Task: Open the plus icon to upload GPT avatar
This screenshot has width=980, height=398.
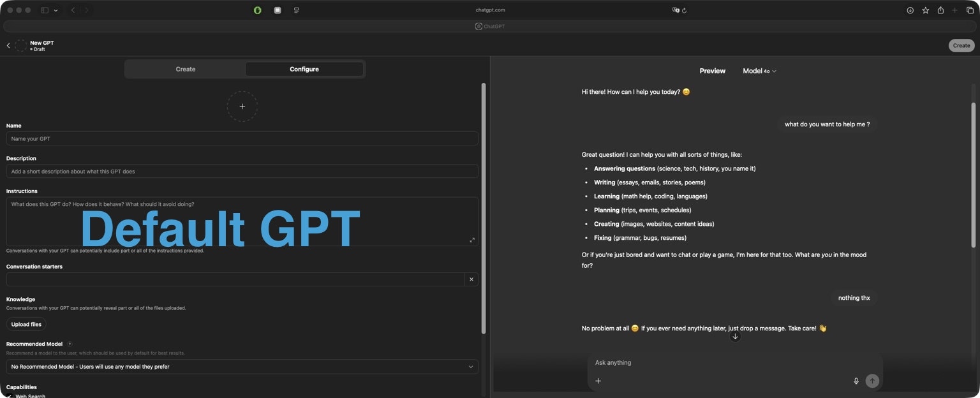Action: point(242,106)
